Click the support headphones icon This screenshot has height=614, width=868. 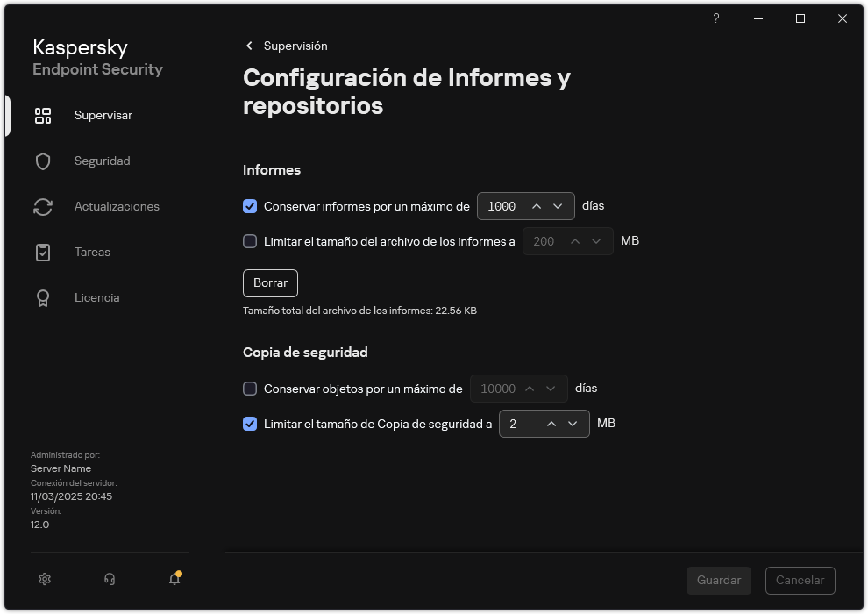click(108, 579)
